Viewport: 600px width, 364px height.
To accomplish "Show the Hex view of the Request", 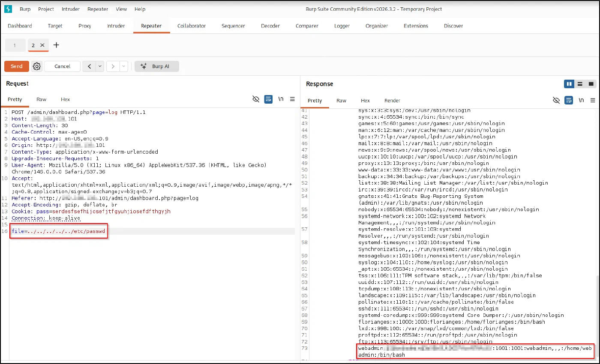I will [x=65, y=99].
